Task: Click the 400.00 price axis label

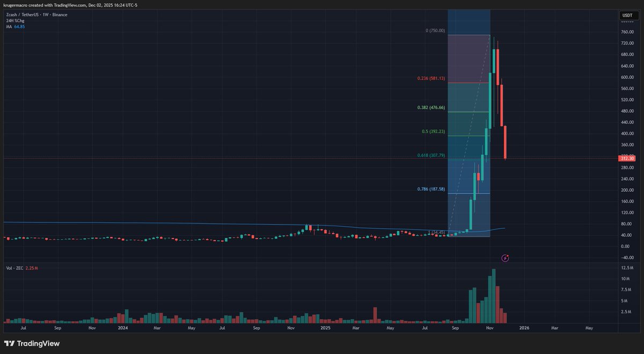Action: point(627,134)
